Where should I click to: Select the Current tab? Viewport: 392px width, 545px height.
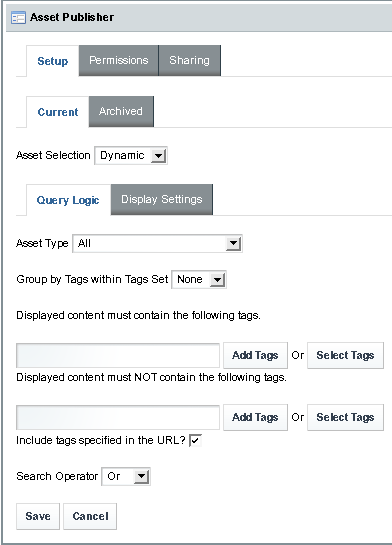58,112
